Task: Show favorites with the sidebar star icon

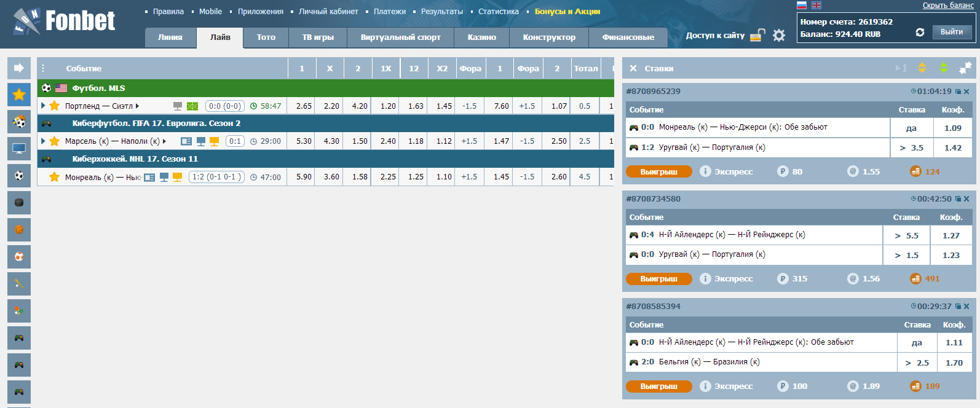Action: pos(19,95)
